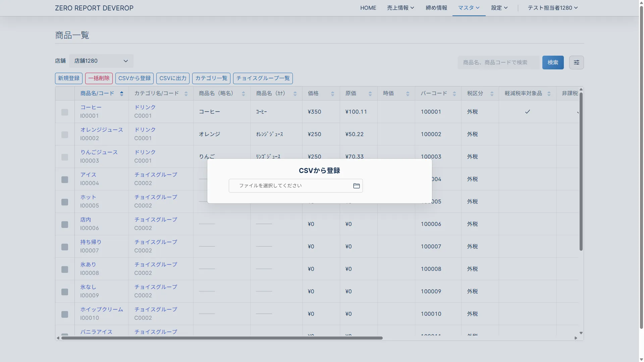The width and height of the screenshot is (644, 362).
Task: Check the アイス row checkbox
Action: (x=65, y=180)
